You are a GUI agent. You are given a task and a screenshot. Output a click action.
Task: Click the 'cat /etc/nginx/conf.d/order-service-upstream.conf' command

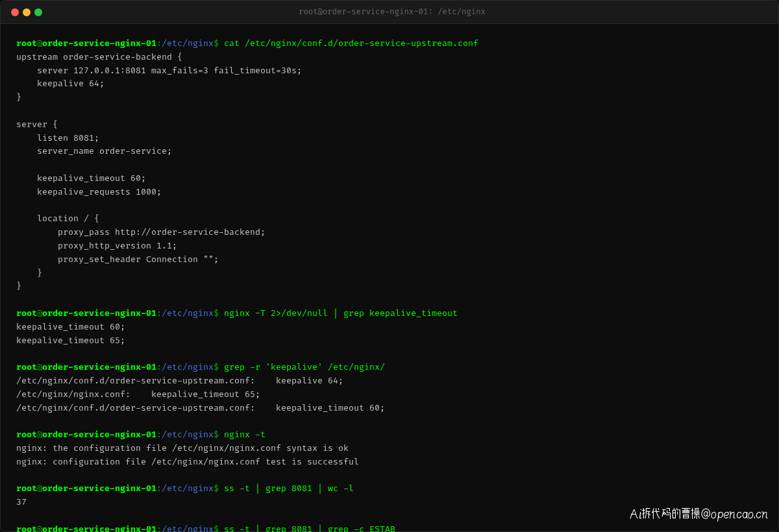351,43
